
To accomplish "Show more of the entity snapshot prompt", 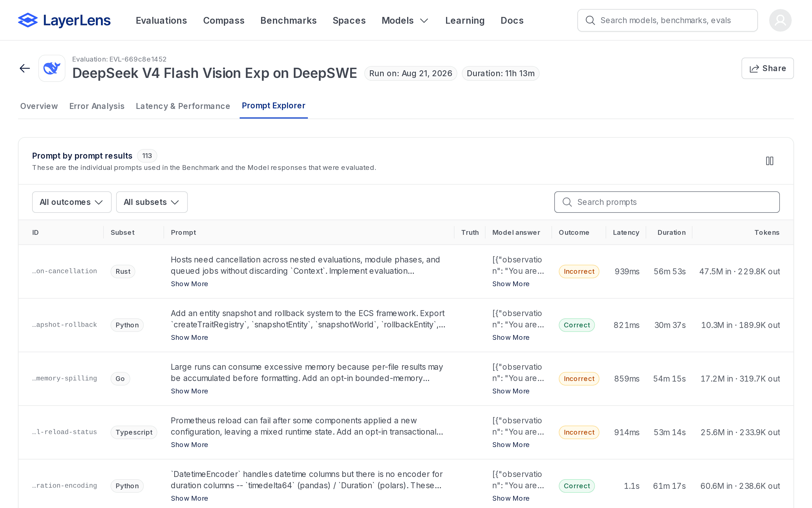I will 189,338.
